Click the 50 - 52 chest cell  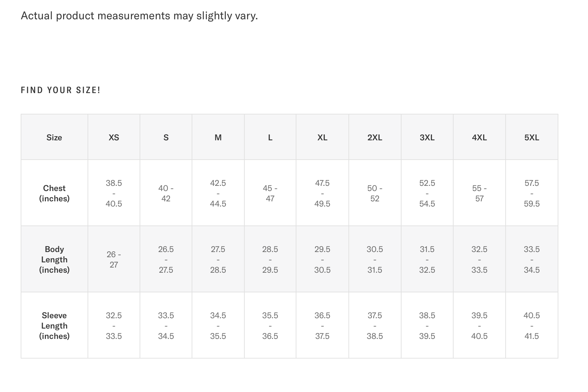pyautogui.click(x=375, y=193)
